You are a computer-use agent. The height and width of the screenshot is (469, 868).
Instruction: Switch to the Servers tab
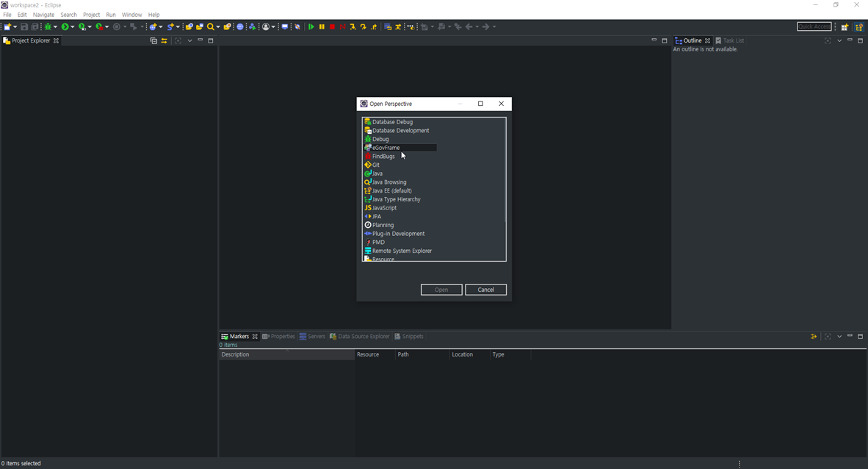313,337
